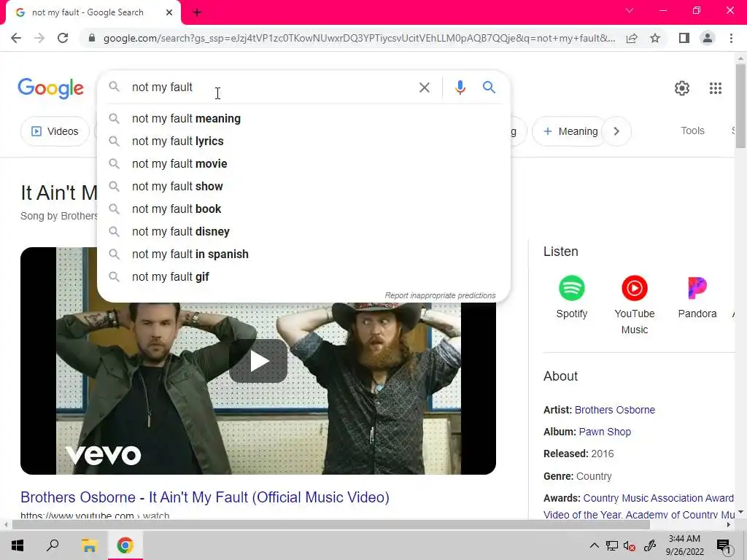View site information via lock icon

click(92, 38)
